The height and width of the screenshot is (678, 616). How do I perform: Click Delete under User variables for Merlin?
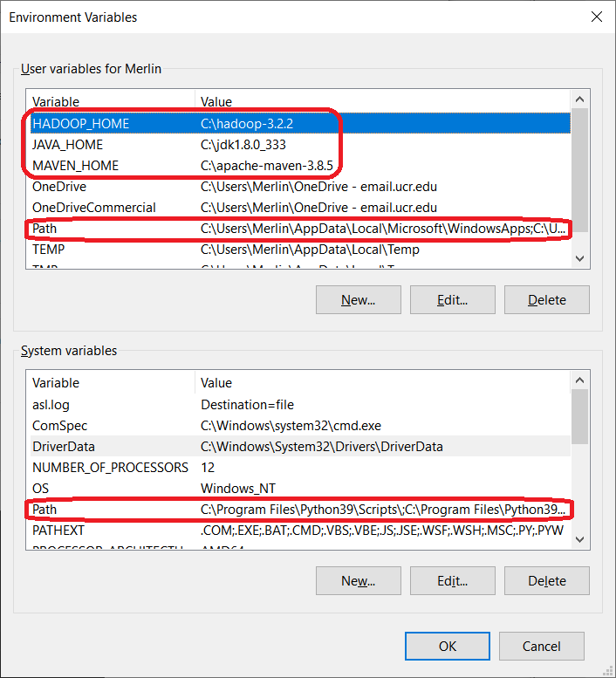[x=547, y=299]
